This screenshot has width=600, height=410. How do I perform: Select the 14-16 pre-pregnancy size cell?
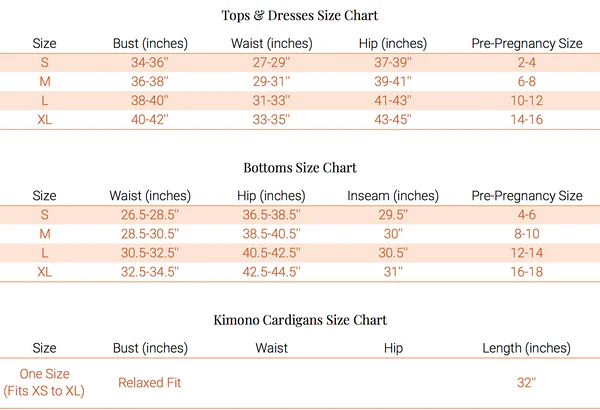pyautogui.click(x=527, y=119)
